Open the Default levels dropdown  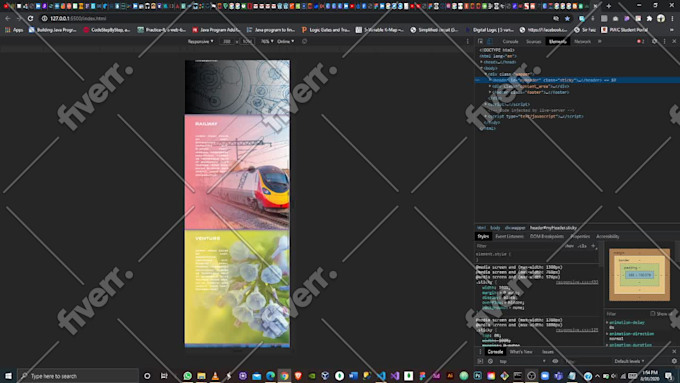(629, 361)
